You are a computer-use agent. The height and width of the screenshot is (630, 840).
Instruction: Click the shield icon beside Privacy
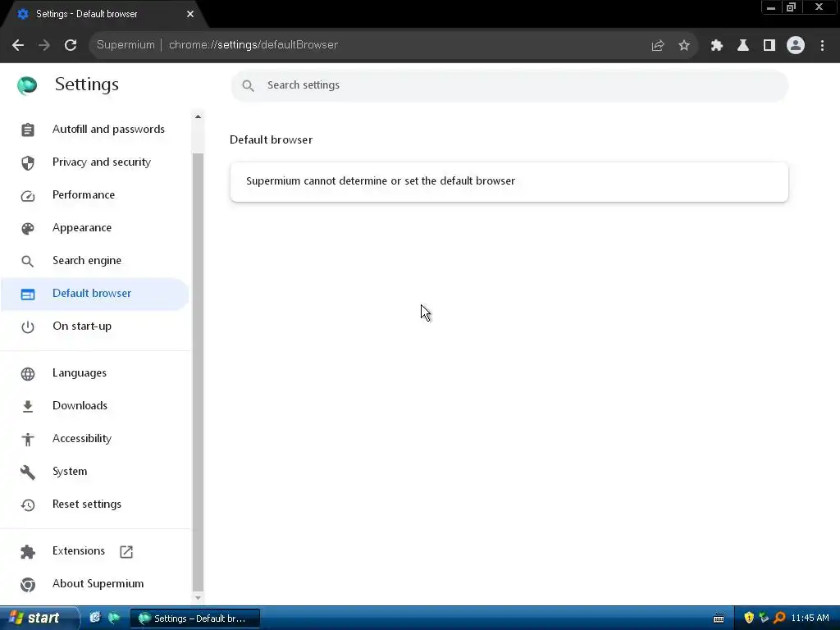[x=28, y=162]
